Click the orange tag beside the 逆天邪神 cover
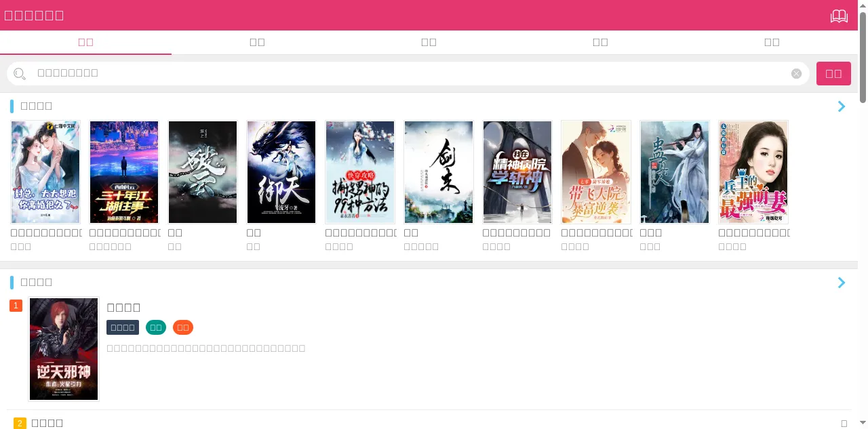This screenshot has height=429, width=868. (183, 327)
